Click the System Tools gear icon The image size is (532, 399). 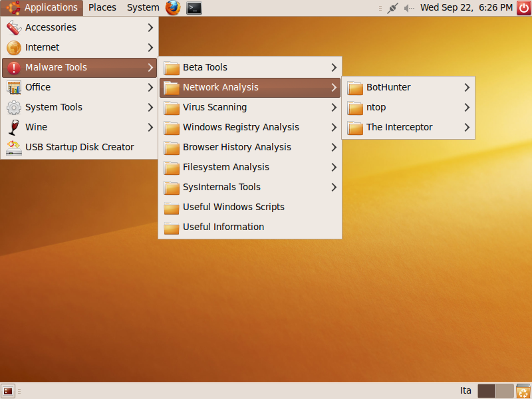tap(14, 108)
